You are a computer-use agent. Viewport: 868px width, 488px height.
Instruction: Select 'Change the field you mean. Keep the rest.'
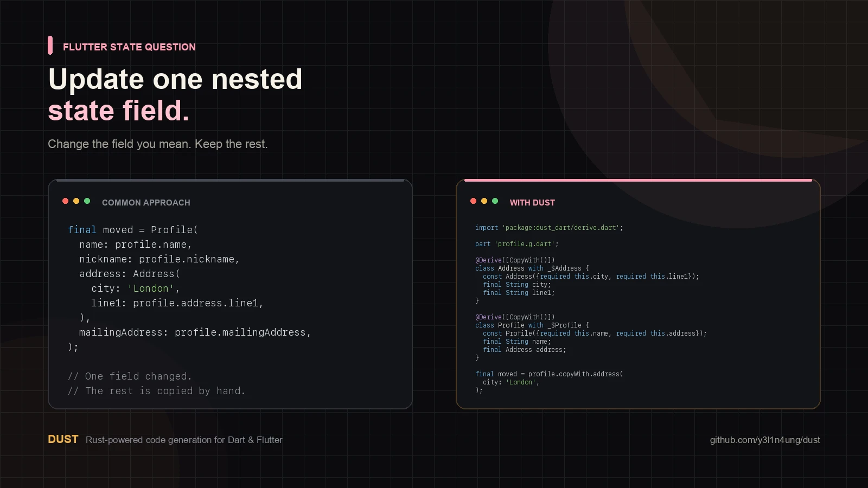click(x=158, y=144)
